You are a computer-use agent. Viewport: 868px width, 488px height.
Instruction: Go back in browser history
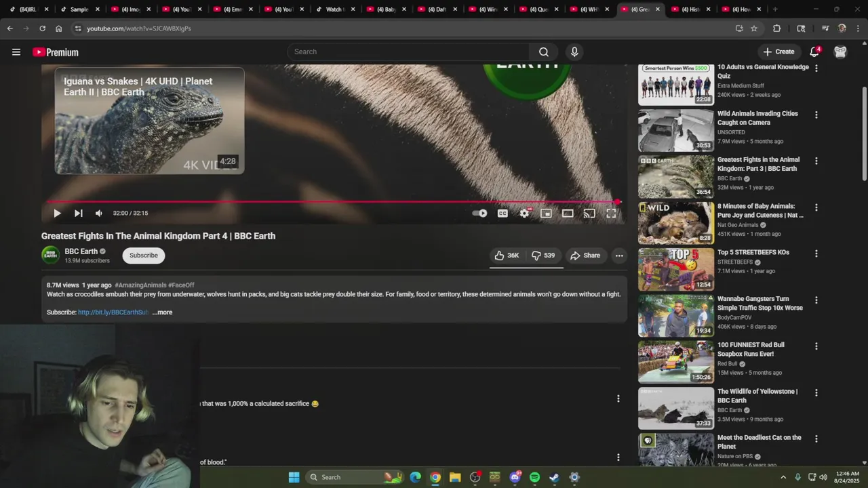[9, 28]
